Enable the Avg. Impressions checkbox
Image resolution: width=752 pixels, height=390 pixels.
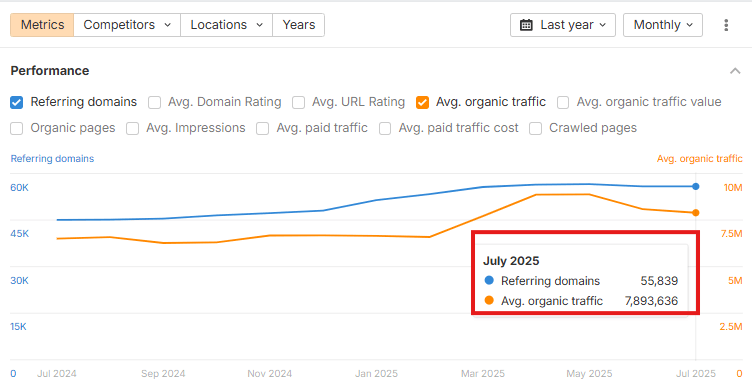pyautogui.click(x=132, y=128)
